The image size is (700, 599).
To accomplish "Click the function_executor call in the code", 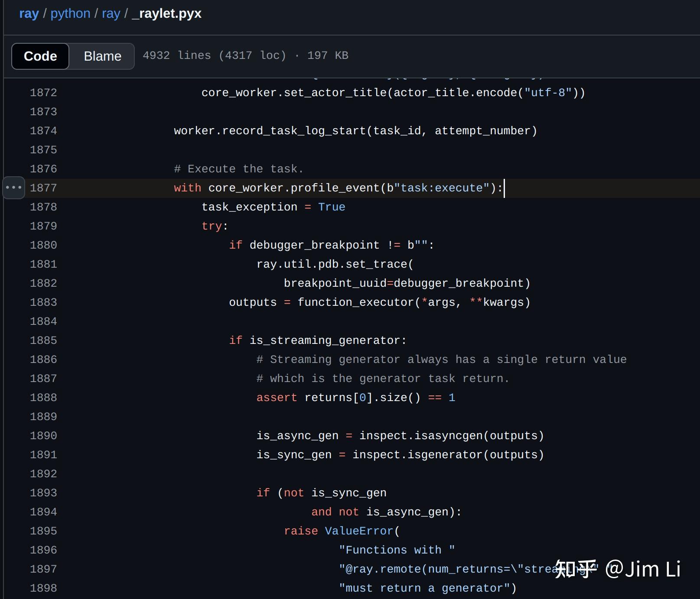I will coord(356,302).
